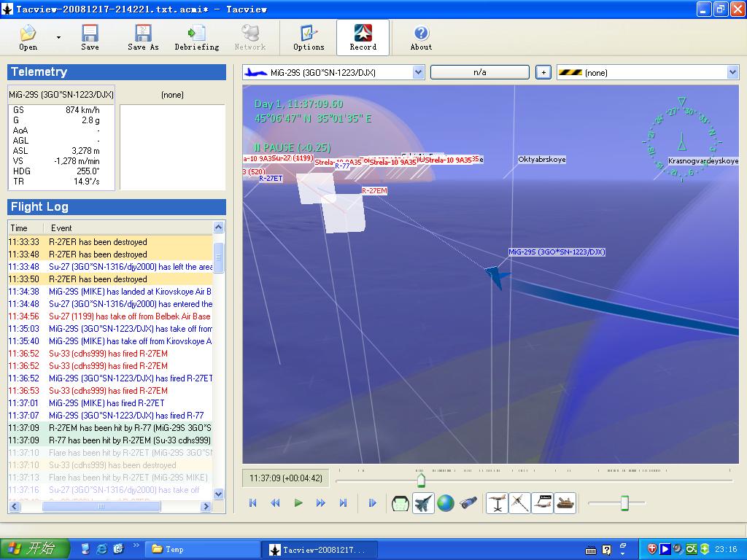Open the secondary object (none) dropdown
Screen dimensions: 747x560
click(732, 72)
